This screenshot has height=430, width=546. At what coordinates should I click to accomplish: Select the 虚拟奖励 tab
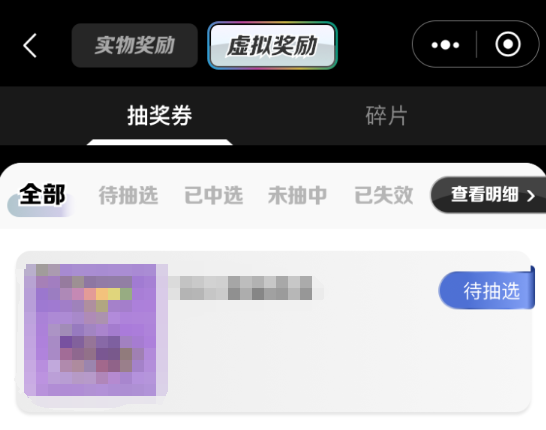272,45
